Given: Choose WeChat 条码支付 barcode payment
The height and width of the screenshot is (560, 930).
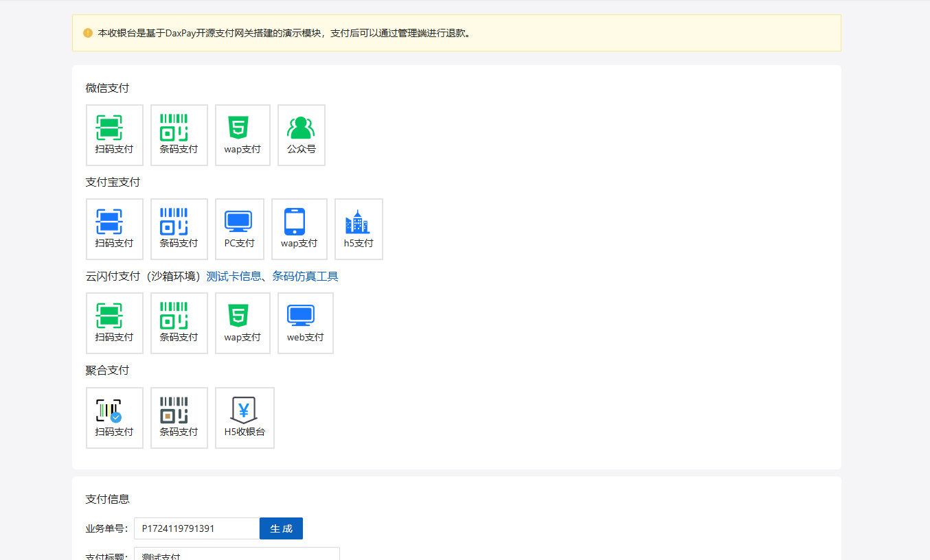Looking at the screenshot, I should [x=179, y=135].
